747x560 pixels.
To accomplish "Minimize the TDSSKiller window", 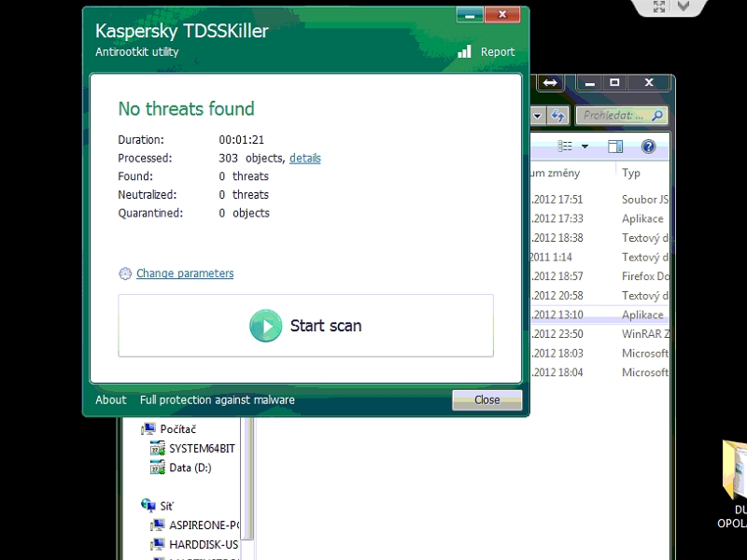I will tap(470, 15).
